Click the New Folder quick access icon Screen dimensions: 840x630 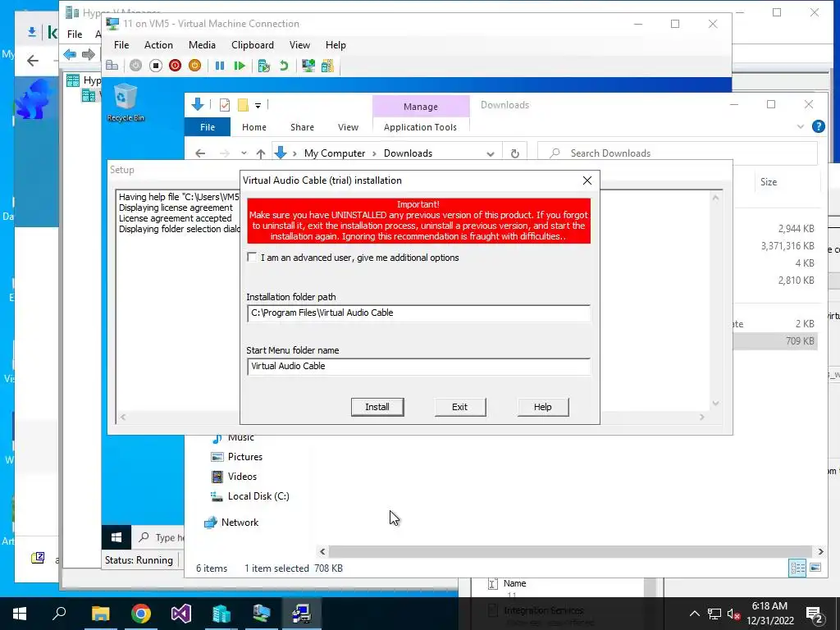243,105
